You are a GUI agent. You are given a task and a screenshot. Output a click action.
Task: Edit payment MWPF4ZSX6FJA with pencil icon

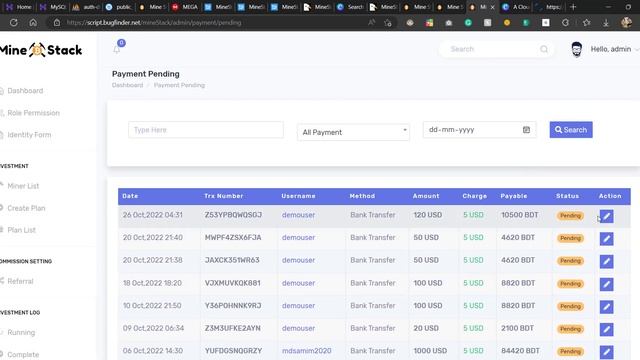[606, 238]
